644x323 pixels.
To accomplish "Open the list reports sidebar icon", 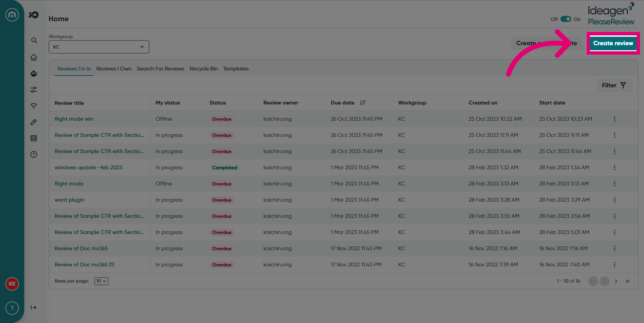I will [x=34, y=138].
